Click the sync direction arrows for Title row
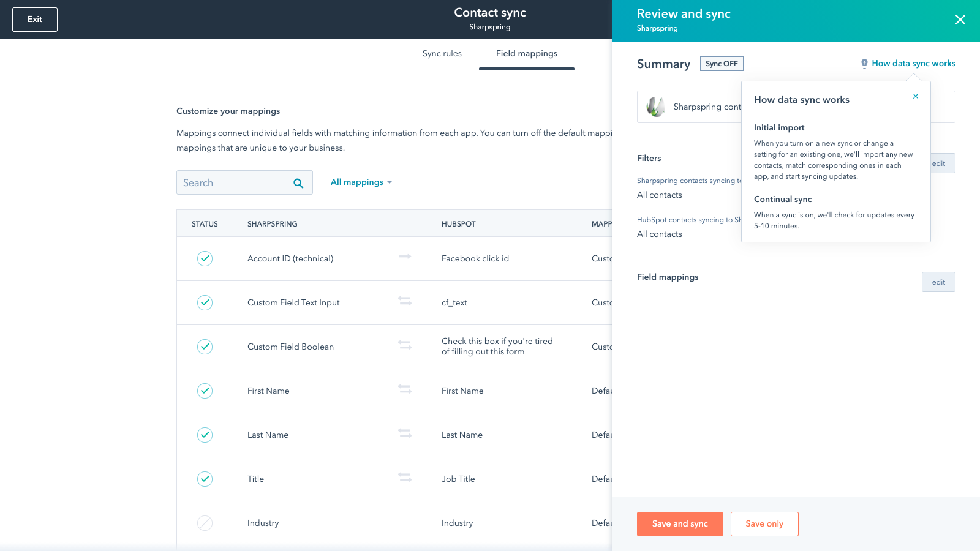Image resolution: width=980 pixels, height=551 pixels. coord(405,477)
